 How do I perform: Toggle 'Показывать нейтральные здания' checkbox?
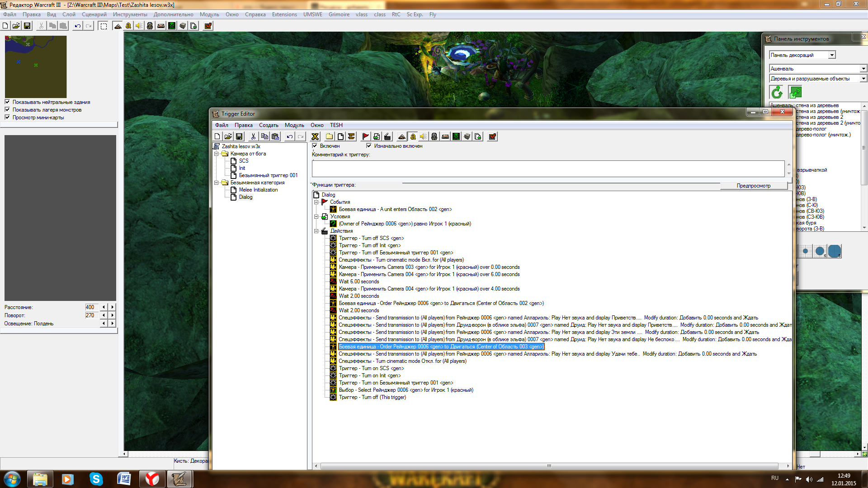[x=7, y=102]
